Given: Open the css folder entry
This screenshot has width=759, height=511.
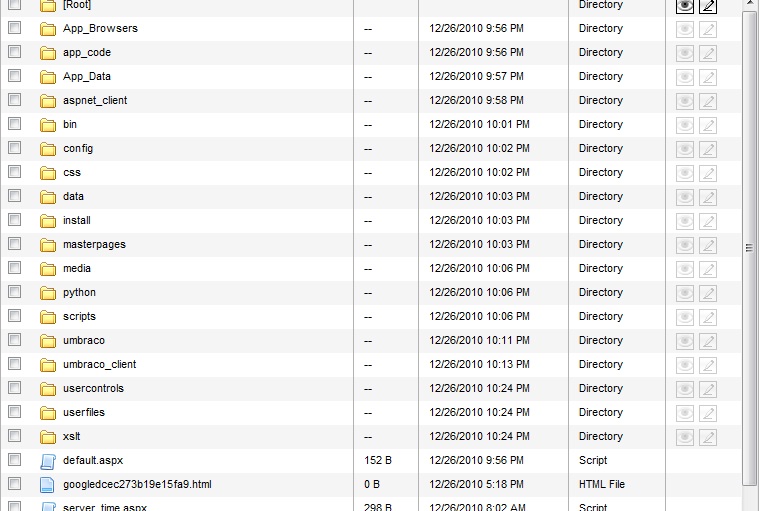Looking at the screenshot, I should pos(72,173).
